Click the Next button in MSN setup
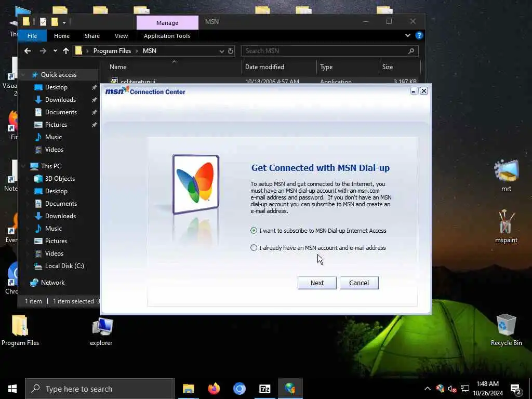This screenshot has height=399, width=532. coord(317,283)
